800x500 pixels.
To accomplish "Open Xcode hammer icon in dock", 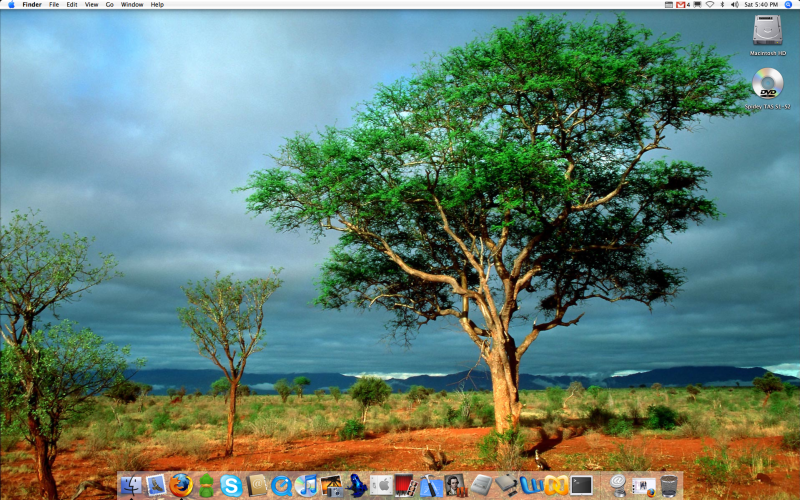I will coord(431,485).
